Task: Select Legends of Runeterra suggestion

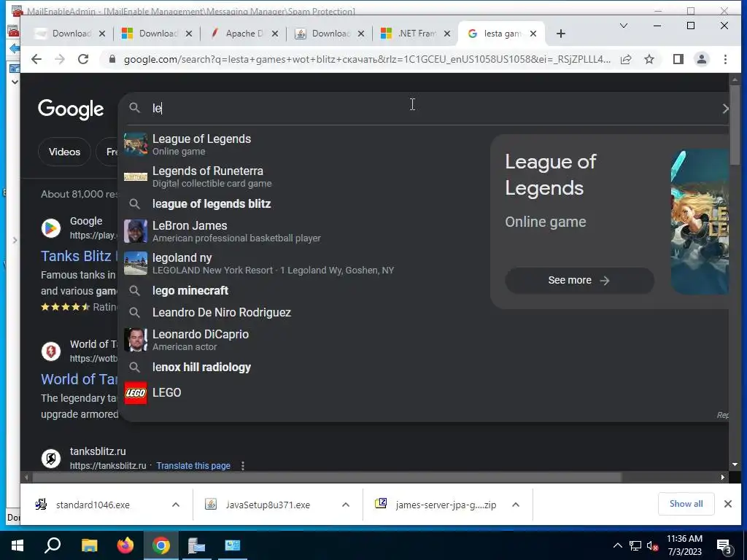Action: [305, 176]
